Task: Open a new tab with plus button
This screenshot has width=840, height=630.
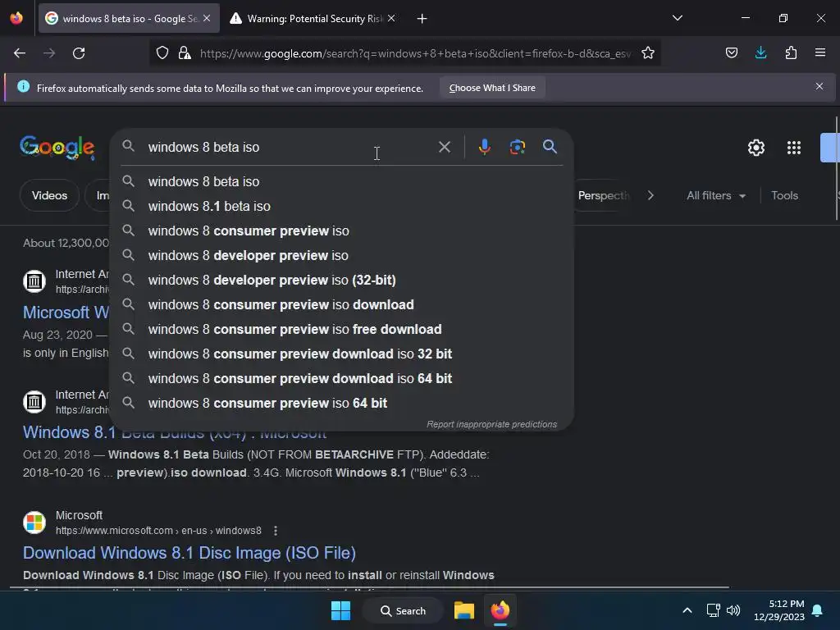Action: 422,19
